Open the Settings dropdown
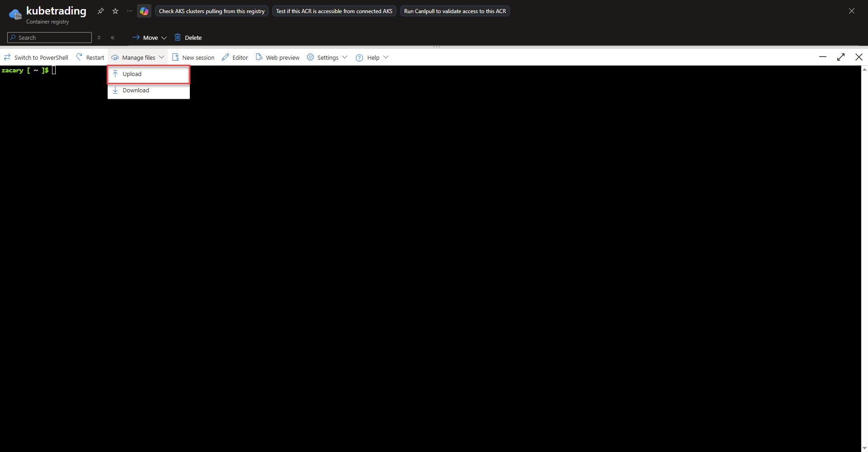The image size is (868, 452). tap(327, 57)
